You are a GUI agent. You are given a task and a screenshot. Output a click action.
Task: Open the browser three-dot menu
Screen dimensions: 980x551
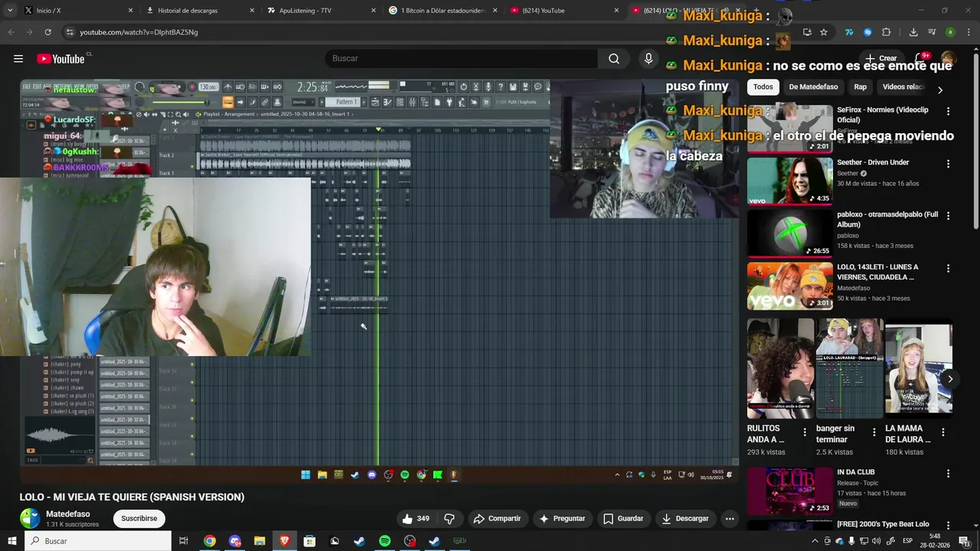tap(968, 32)
